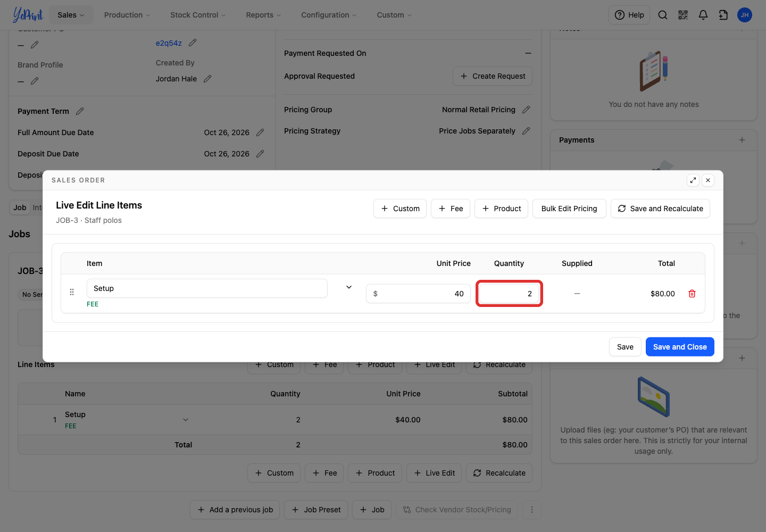Expand the Setup row chevron in Line Items table
The image size is (766, 532).
tap(186, 420)
